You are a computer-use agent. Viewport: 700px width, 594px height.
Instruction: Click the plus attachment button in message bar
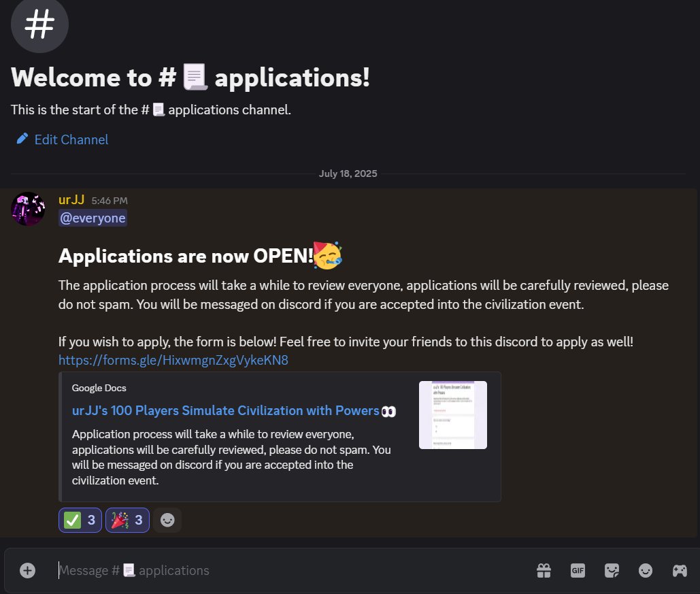[x=28, y=570]
